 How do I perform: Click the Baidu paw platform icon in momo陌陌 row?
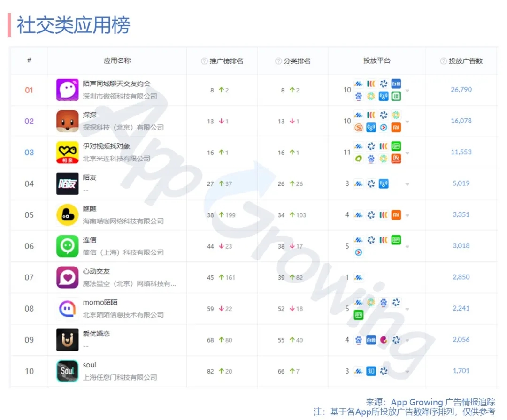pos(384,303)
